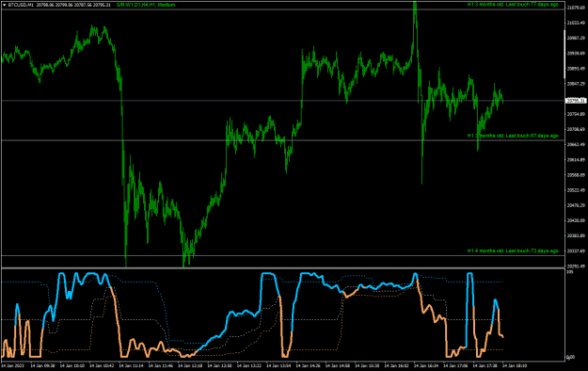This screenshot has width=588, height=371.
Task: Click the 20522.49 price axis value
Action: click(x=576, y=190)
